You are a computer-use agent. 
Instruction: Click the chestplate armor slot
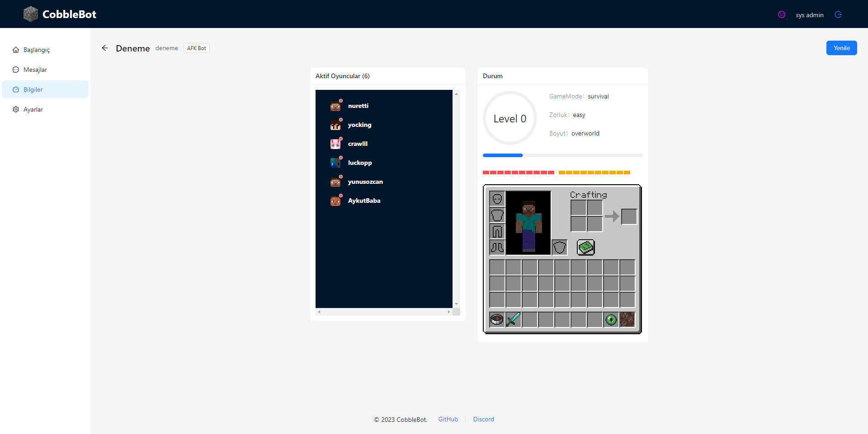497,215
